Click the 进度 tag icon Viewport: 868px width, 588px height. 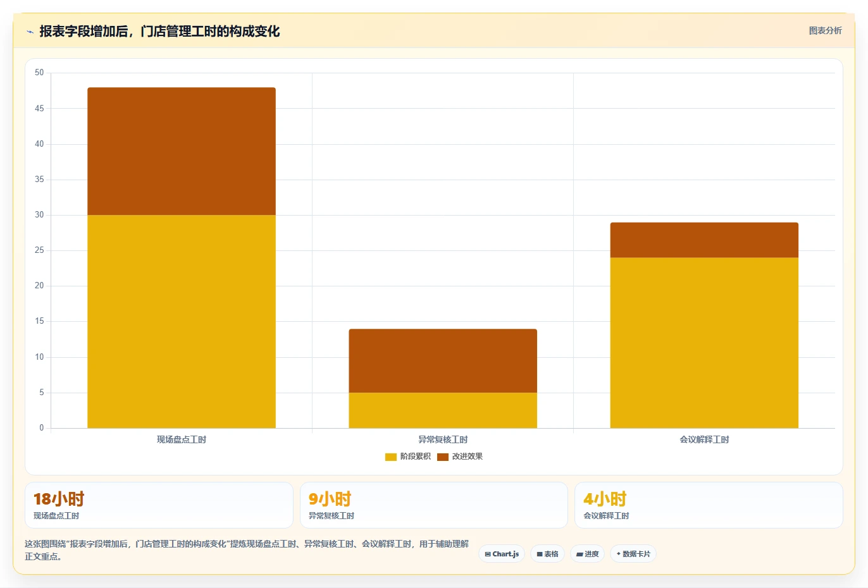[x=580, y=554]
